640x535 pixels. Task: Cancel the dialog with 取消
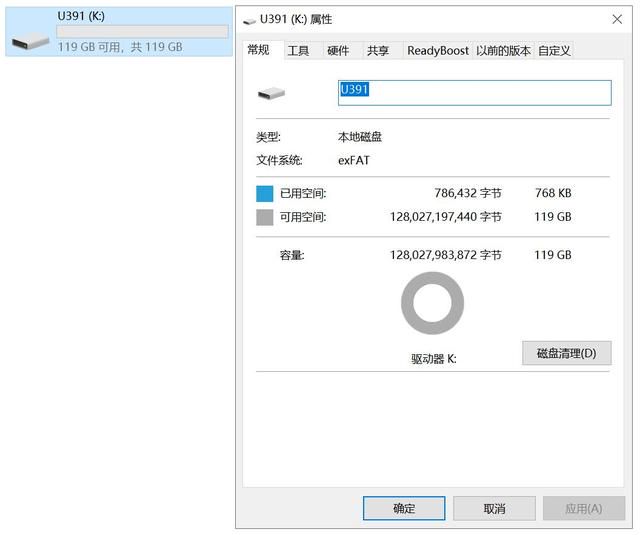(494, 508)
